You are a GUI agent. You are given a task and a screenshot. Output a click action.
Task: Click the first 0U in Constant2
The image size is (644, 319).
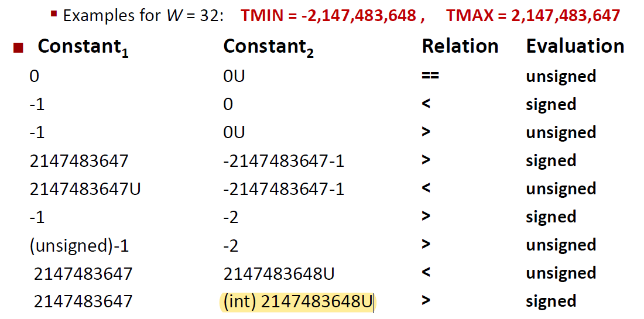pyautogui.click(x=234, y=76)
